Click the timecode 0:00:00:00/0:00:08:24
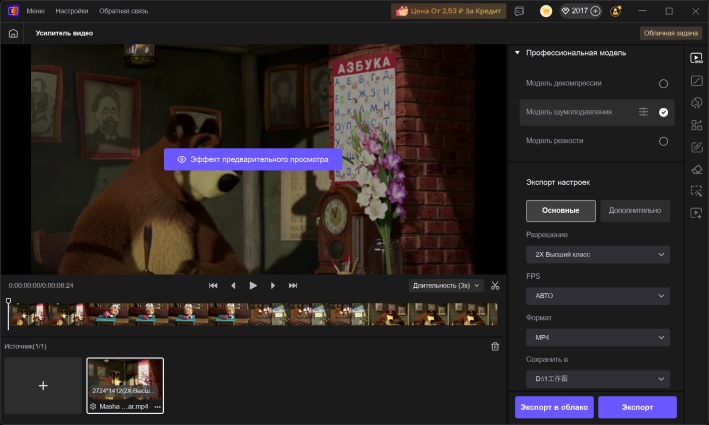This screenshot has width=709, height=425. (41, 286)
